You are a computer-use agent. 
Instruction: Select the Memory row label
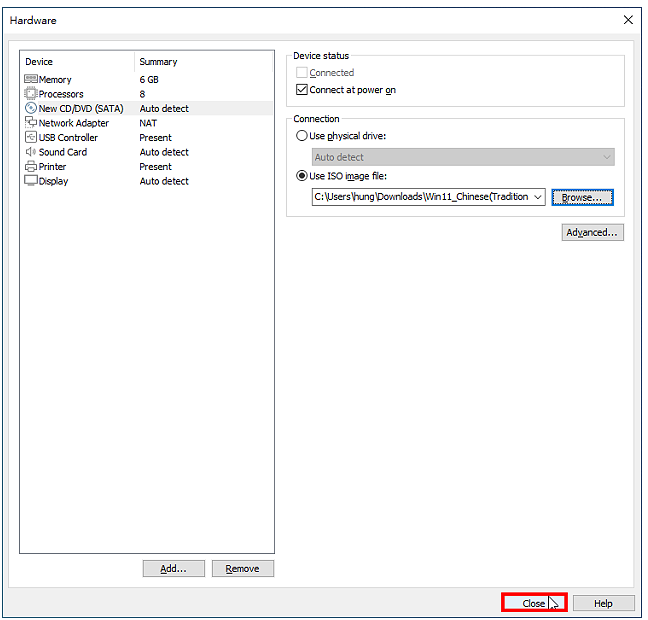coord(55,79)
